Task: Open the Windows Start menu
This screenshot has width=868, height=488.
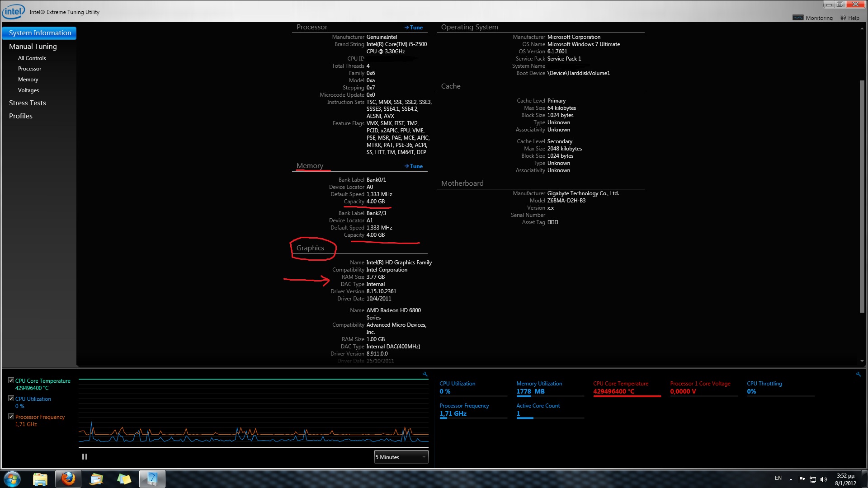Action: click(13, 479)
